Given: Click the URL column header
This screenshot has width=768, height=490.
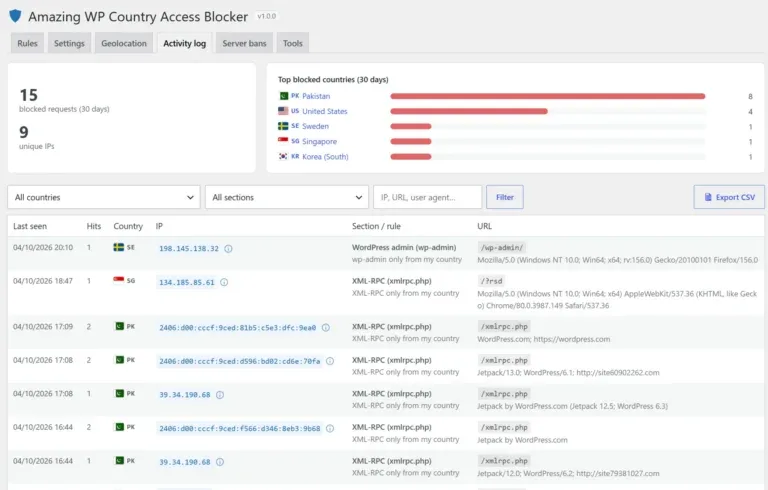Looking at the screenshot, I should click(484, 226).
